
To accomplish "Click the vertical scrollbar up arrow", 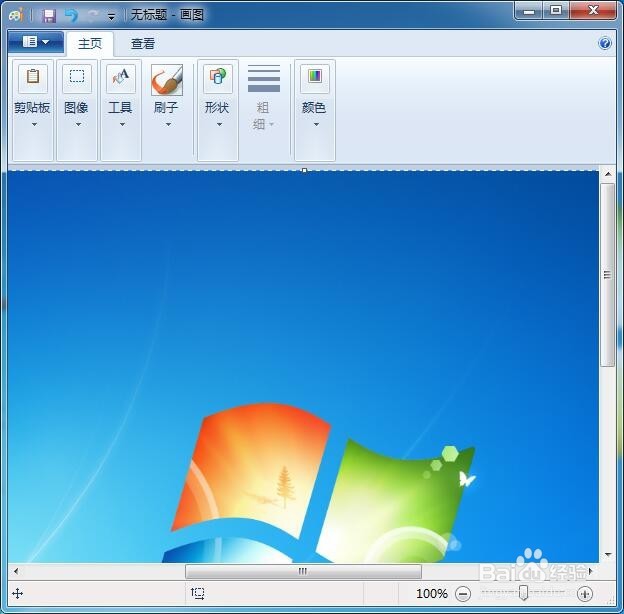I will tap(608, 174).
